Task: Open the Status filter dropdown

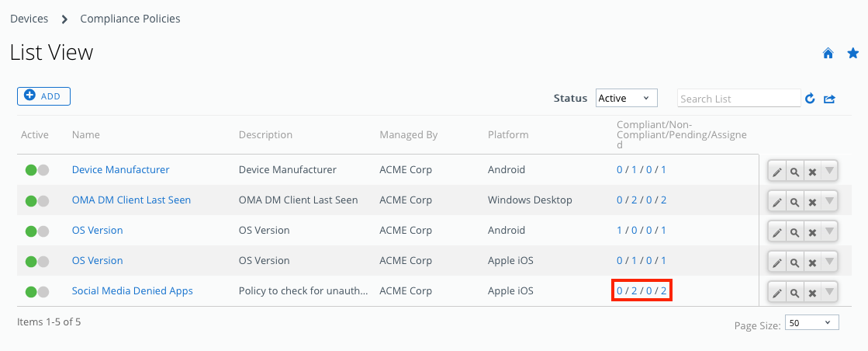Action: pos(626,99)
